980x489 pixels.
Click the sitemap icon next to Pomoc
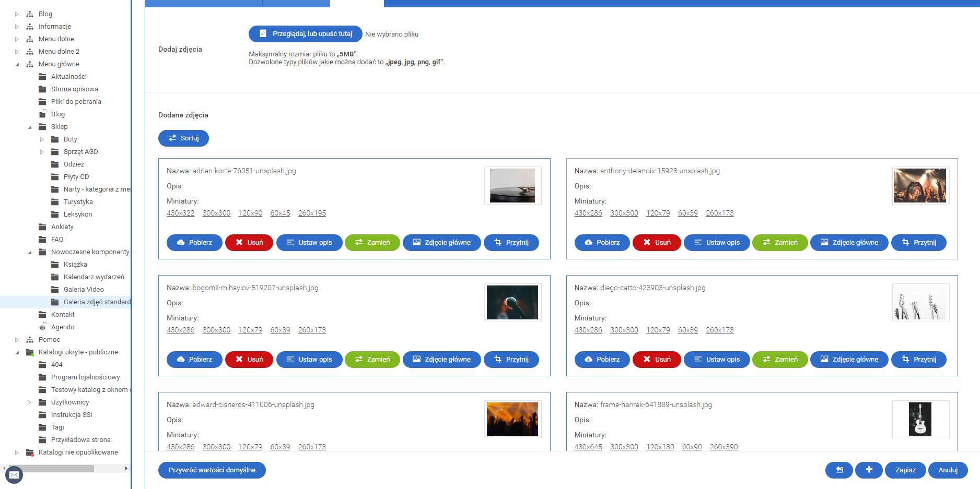[30, 340]
